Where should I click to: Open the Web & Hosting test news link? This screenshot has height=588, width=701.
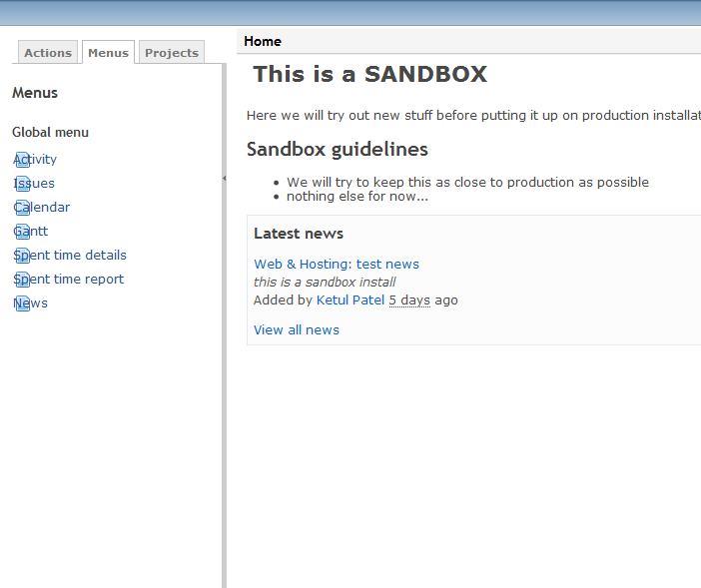tap(337, 265)
